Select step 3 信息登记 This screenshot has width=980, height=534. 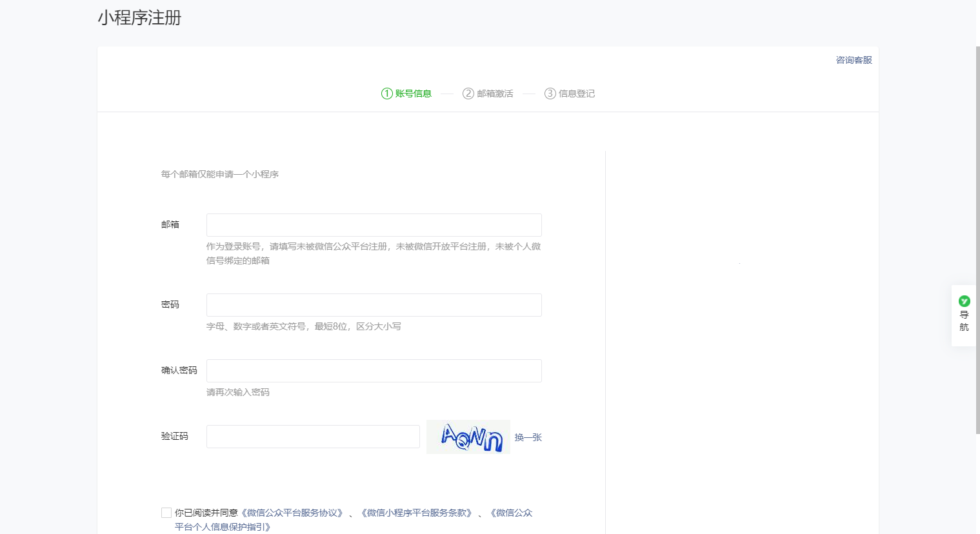click(570, 94)
